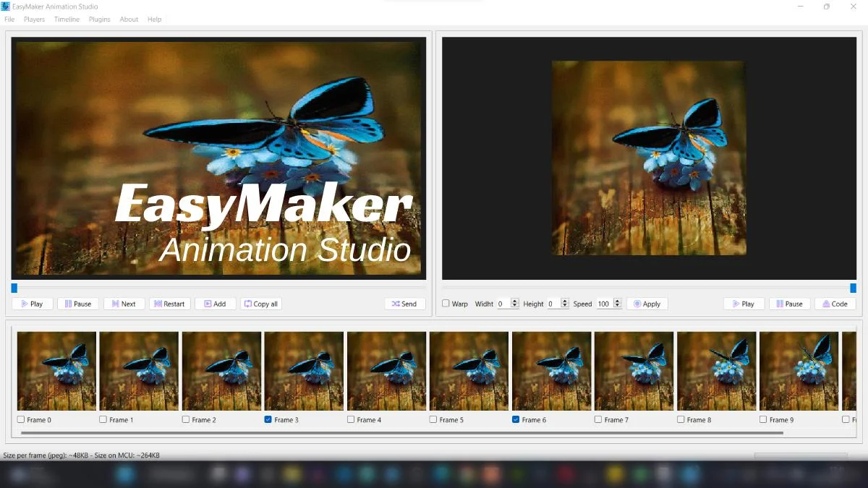Increase Speed with its up arrow
This screenshot has width=868, height=488.
tap(617, 301)
